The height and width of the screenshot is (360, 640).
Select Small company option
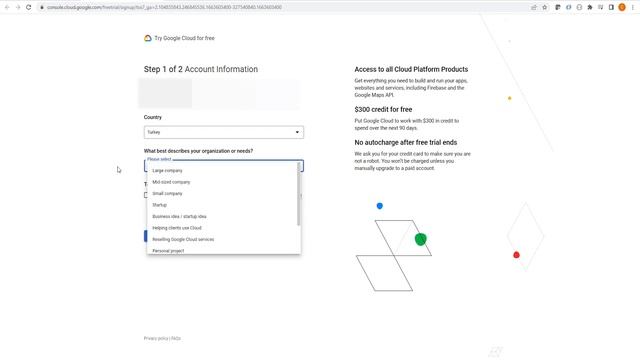pyautogui.click(x=224, y=193)
